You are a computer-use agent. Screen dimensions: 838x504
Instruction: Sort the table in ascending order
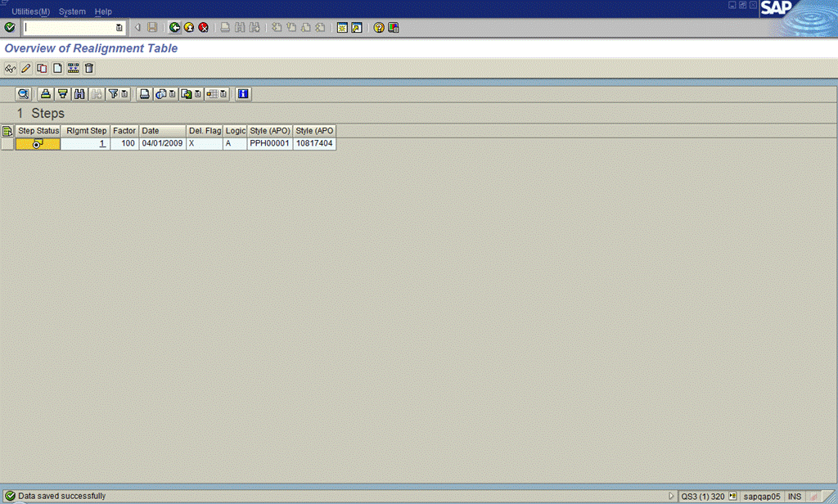pyautogui.click(x=46, y=94)
